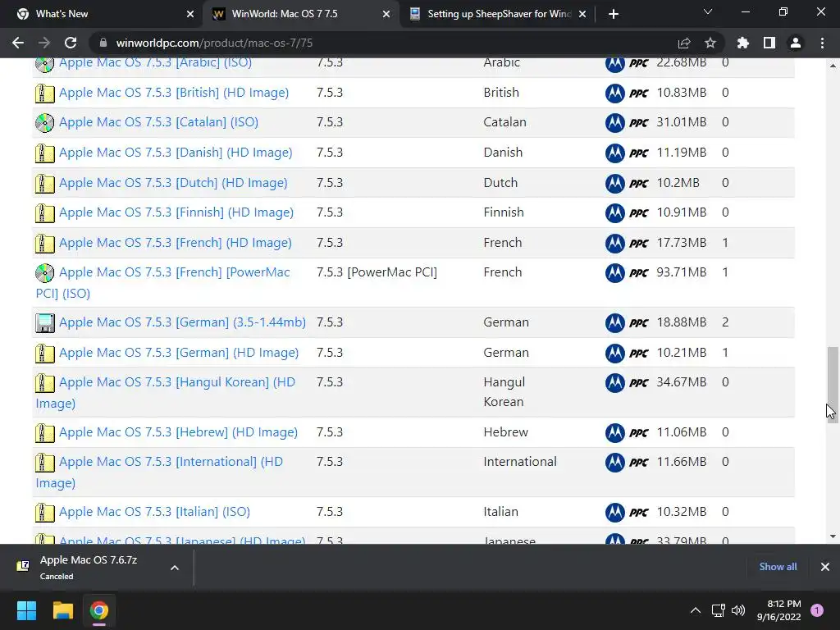The image size is (840, 630).
Task: Select the 93.71MB size value
Action: (682, 272)
